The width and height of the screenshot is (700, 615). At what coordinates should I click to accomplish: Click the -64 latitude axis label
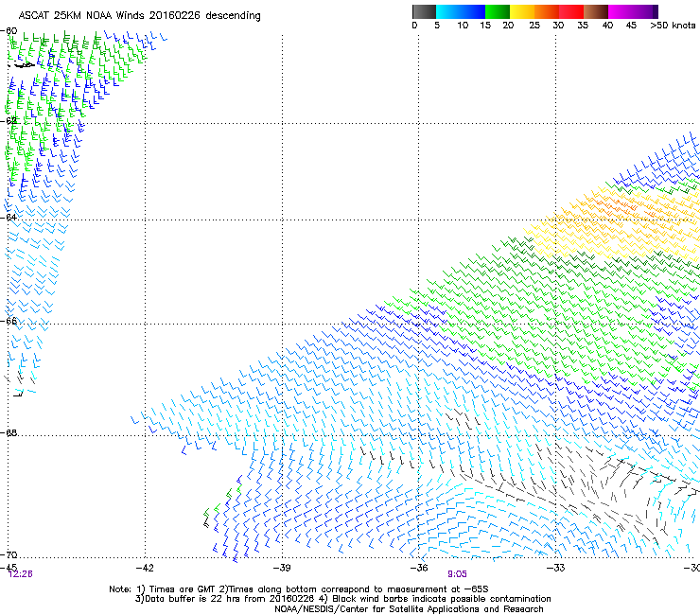tap(9, 217)
